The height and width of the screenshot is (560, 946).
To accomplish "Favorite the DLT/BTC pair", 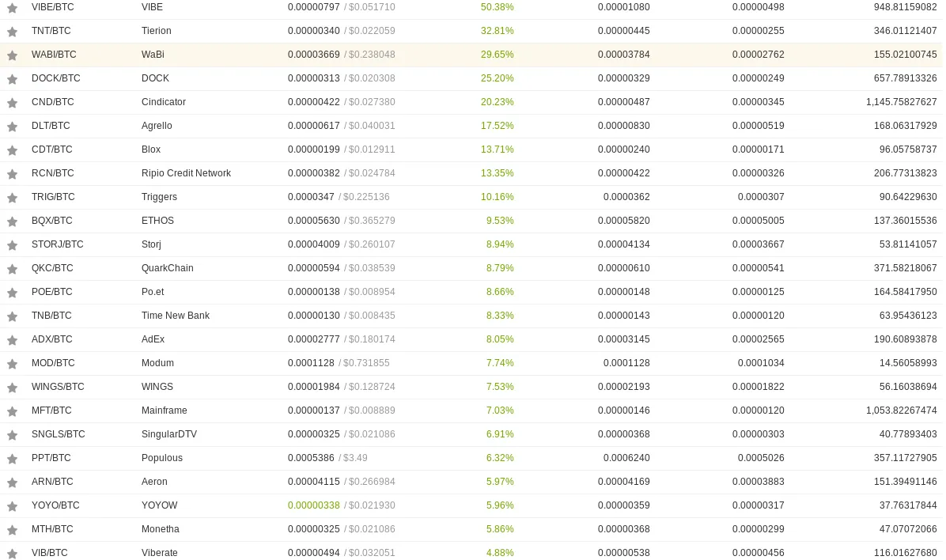I will click(x=12, y=127).
